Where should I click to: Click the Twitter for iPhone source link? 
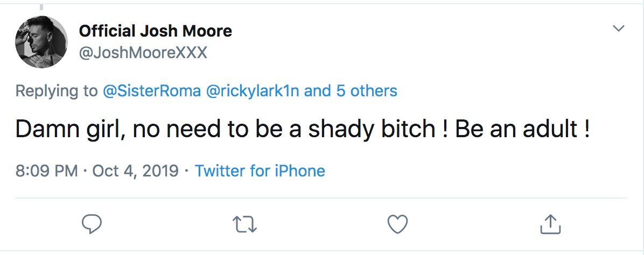(260, 171)
